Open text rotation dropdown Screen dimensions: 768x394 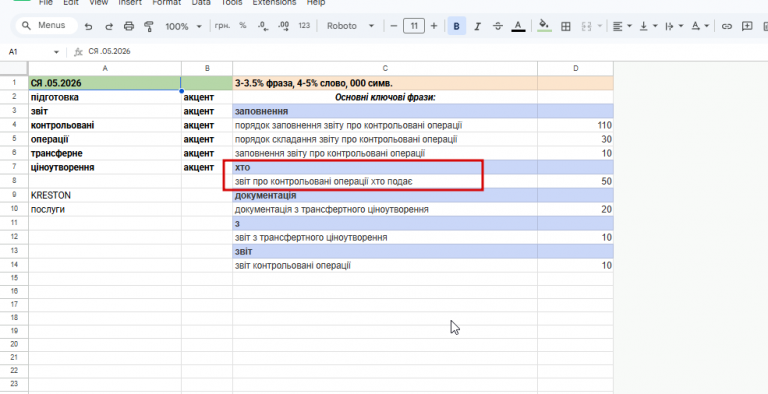pos(700,26)
